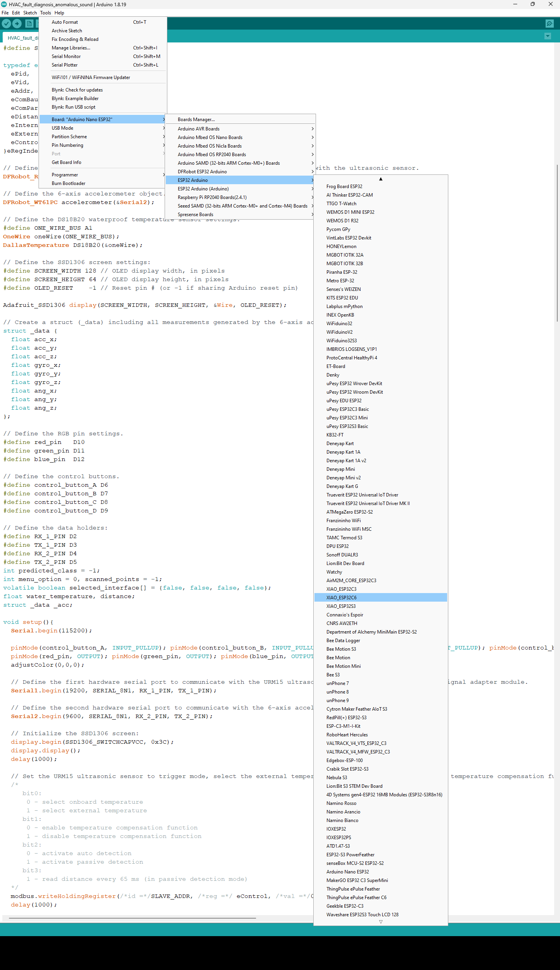This screenshot has width=560, height=970.
Task: Click the Arduino logo in title bar
Action: click(4, 4)
